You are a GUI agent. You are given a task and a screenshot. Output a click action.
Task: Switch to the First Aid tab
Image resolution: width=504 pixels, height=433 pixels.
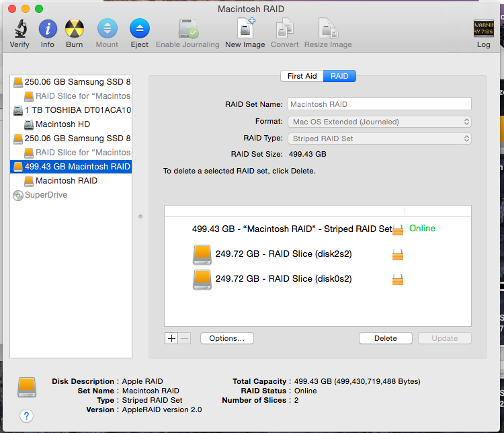click(302, 76)
